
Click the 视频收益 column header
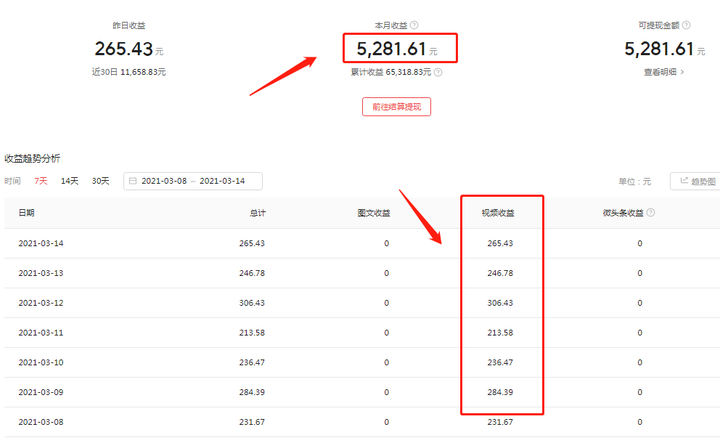point(498,213)
